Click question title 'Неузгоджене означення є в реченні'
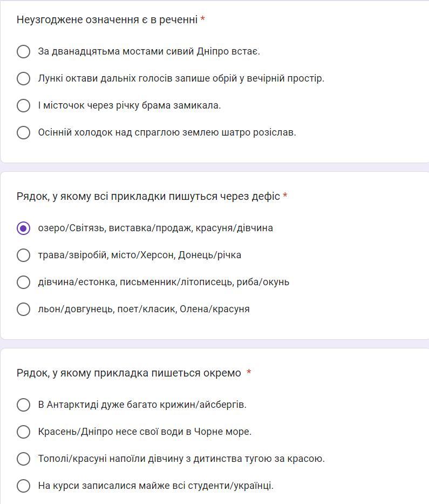This screenshot has height=504, width=429. pos(107,20)
